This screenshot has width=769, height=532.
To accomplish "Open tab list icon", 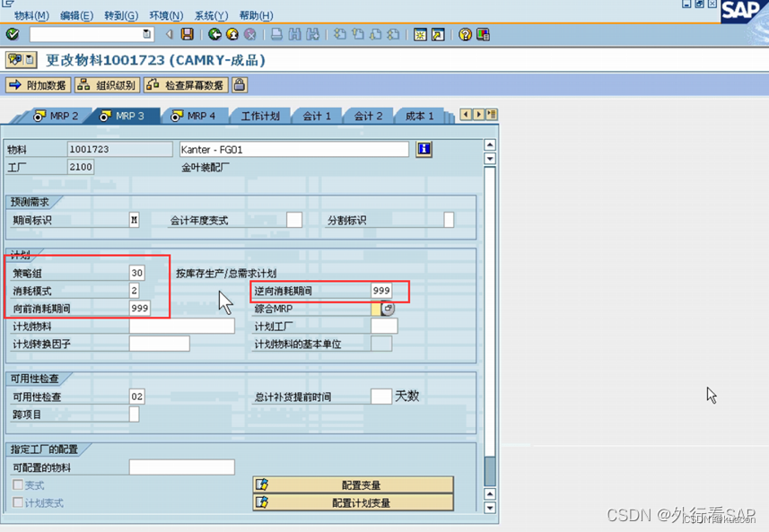I will tap(492, 115).
